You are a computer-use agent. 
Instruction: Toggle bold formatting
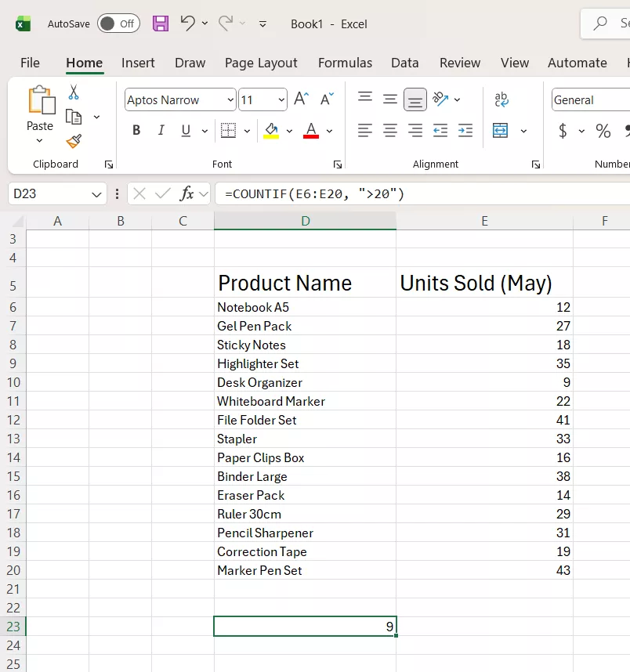(x=136, y=130)
